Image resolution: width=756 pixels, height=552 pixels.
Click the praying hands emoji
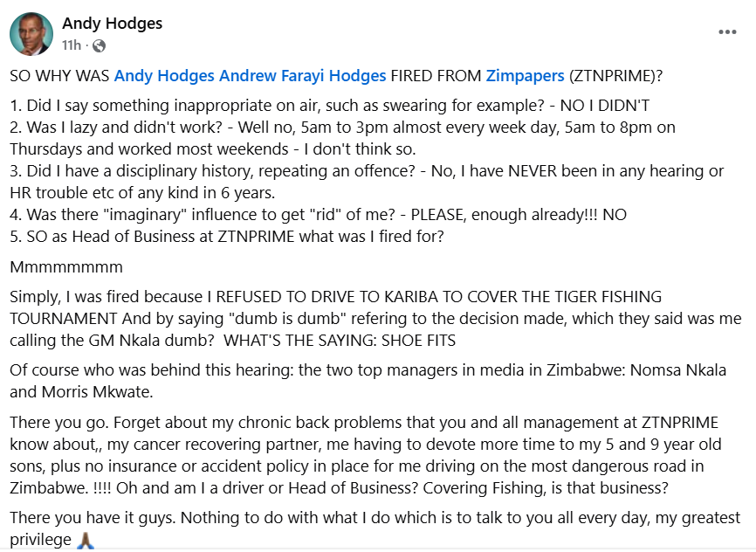[x=85, y=540]
